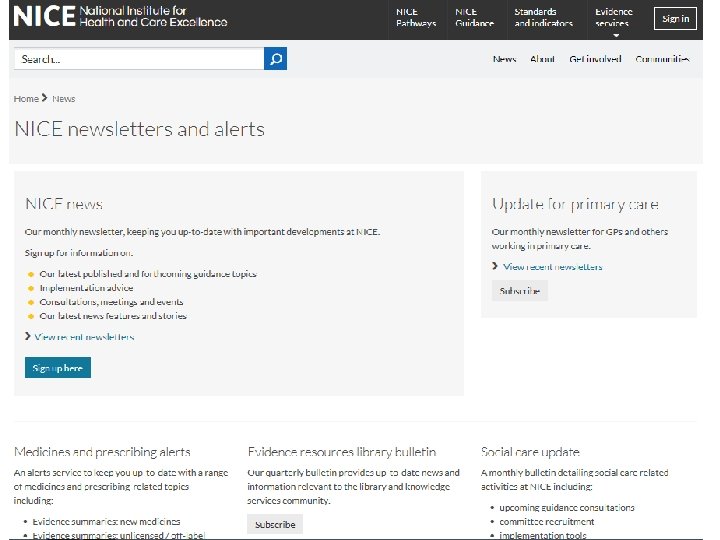
Task: Go to News in secondary navigation
Action: coord(504,59)
